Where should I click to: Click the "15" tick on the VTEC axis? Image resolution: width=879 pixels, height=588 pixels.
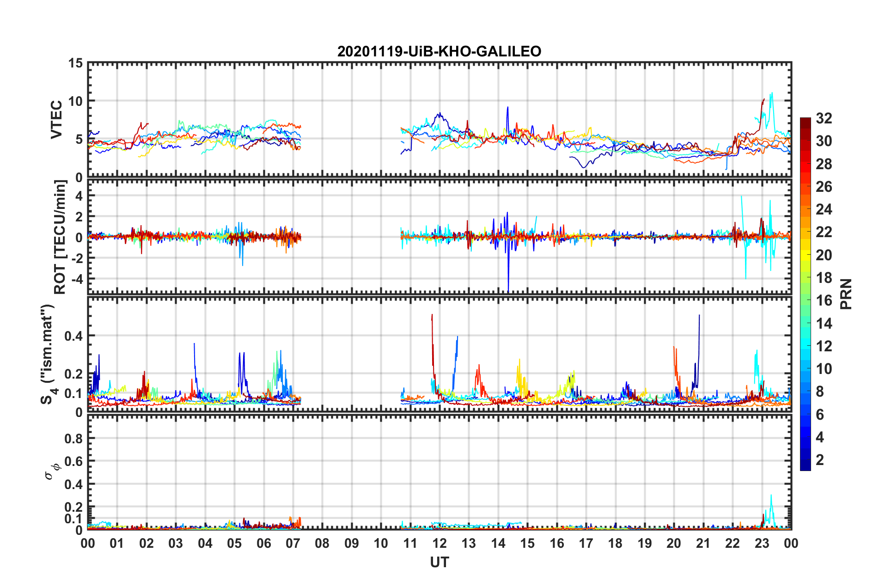click(x=75, y=63)
